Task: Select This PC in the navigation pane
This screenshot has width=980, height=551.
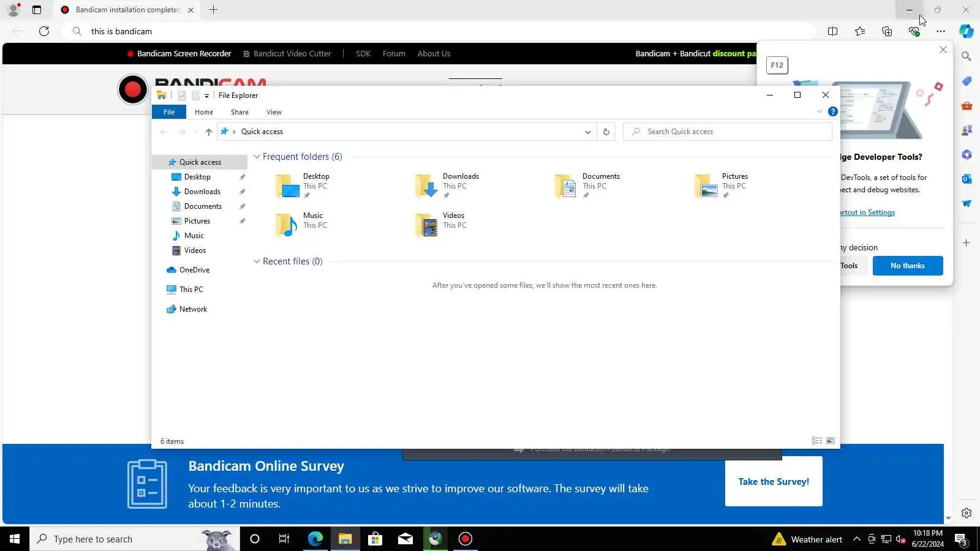Action: pos(191,290)
